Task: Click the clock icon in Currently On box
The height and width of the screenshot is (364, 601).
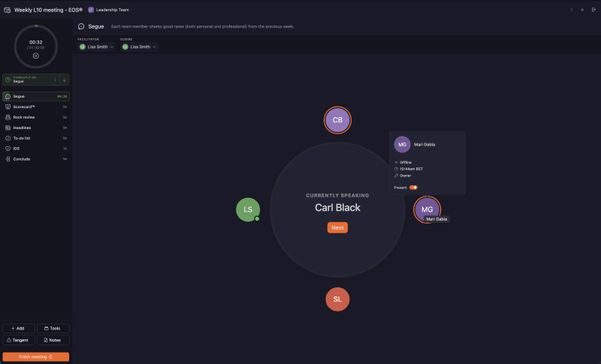Action: pyautogui.click(x=8, y=80)
